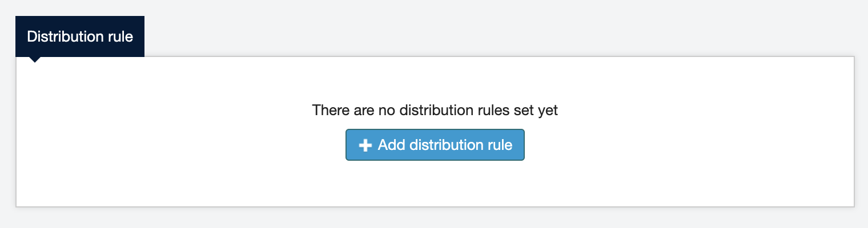Click the word 'Add' on the blue button
The width and height of the screenshot is (868, 228).
point(391,145)
